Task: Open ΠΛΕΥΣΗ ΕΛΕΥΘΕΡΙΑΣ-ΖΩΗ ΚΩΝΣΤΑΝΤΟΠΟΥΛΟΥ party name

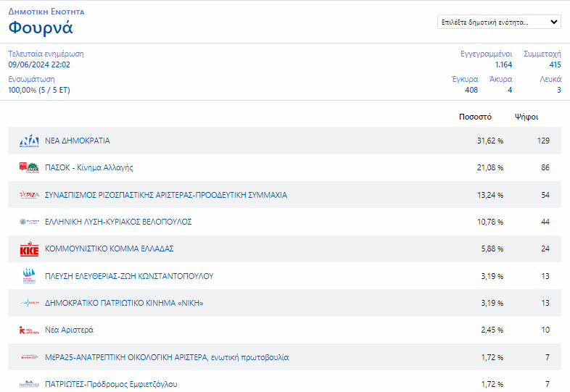Action: click(x=129, y=276)
